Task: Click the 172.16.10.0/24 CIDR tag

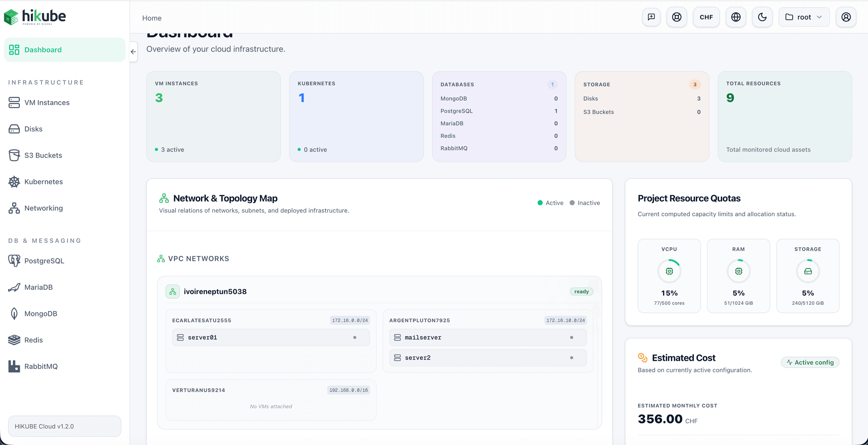Action: click(x=565, y=321)
